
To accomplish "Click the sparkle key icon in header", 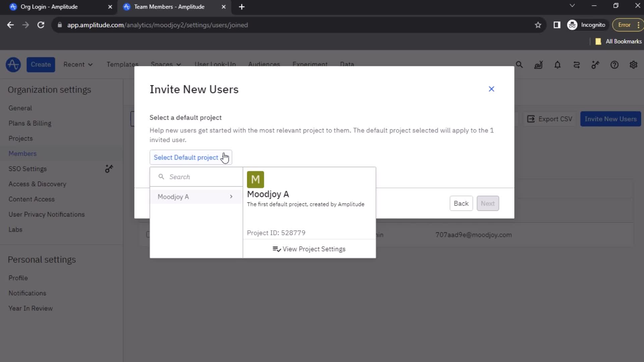I will [x=595, y=65].
